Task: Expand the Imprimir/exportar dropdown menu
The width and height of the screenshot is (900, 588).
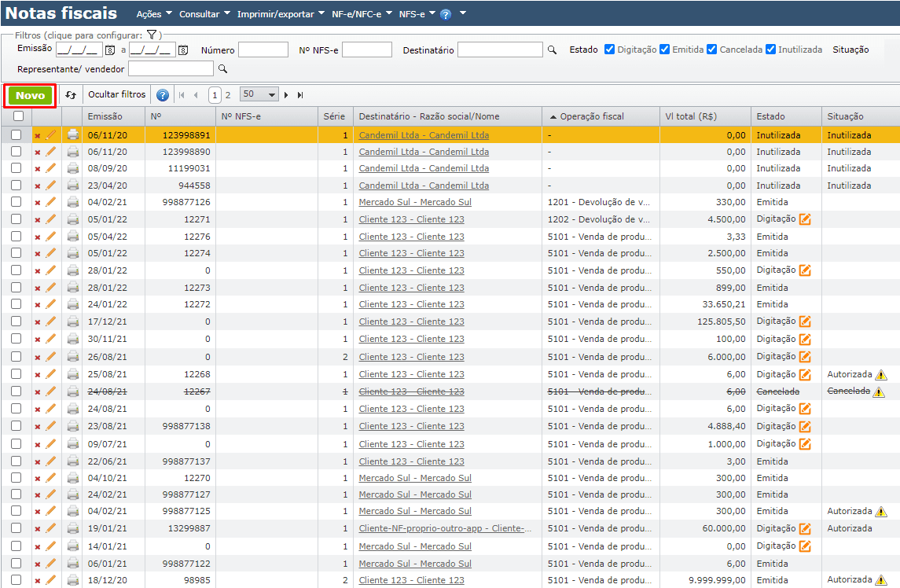Action: coord(281,14)
